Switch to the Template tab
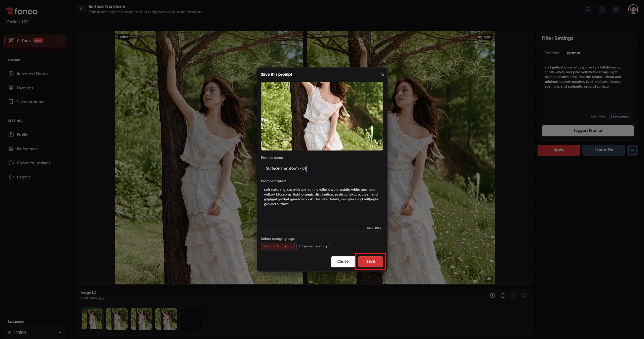This screenshot has height=339, width=644. click(x=552, y=53)
